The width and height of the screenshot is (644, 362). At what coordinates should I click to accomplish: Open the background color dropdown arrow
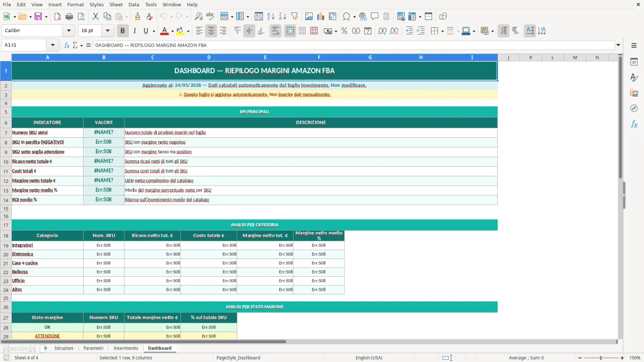188,31
